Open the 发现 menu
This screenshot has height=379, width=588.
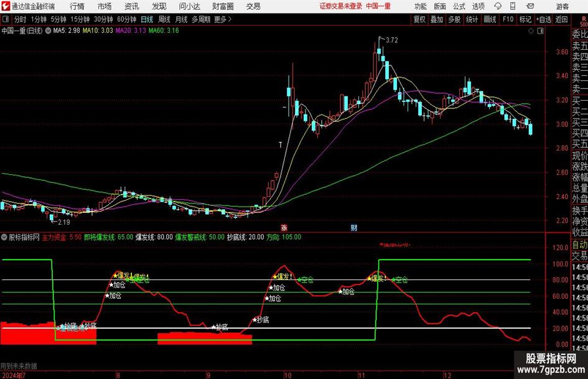[159, 6]
